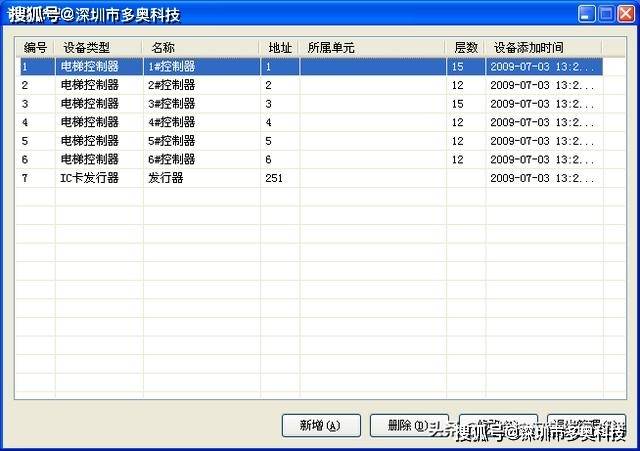640x451 pixels.
Task: Minimize the window
Action: [587, 14]
